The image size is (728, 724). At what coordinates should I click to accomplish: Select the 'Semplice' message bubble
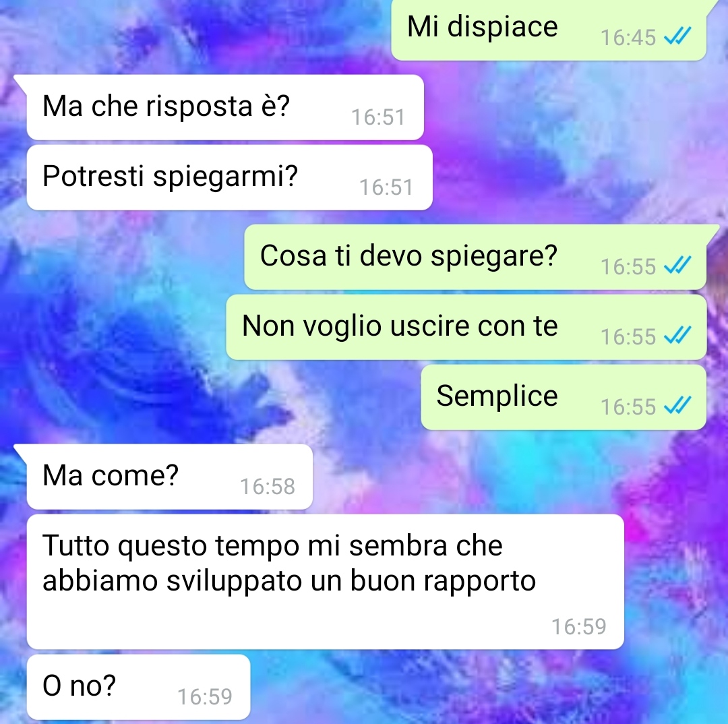pos(564,397)
